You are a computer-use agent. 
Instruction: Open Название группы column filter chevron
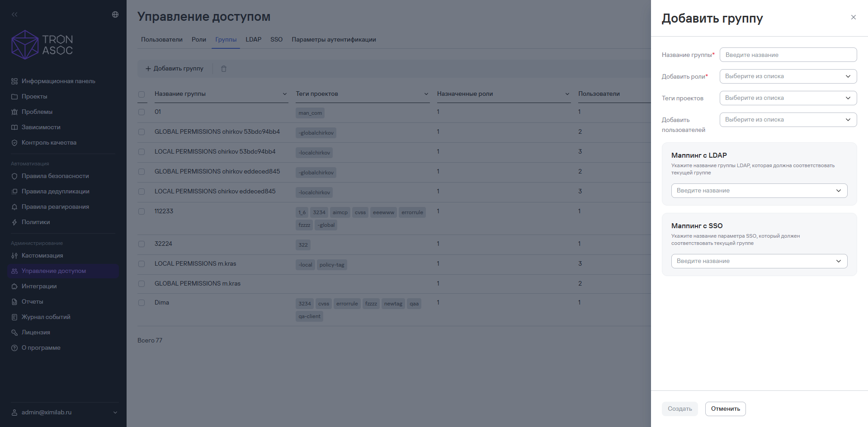pyautogui.click(x=285, y=94)
